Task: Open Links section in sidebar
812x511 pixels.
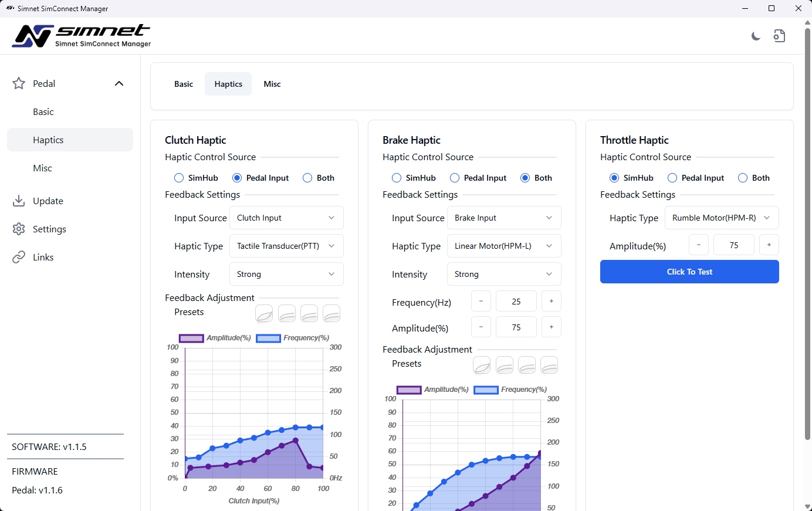Action: [x=43, y=258]
